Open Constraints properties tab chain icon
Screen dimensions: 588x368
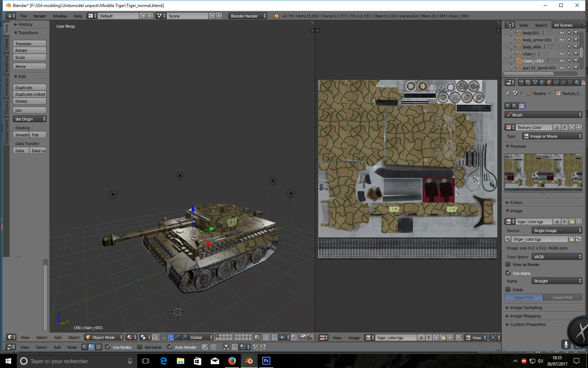pyautogui.click(x=556, y=82)
